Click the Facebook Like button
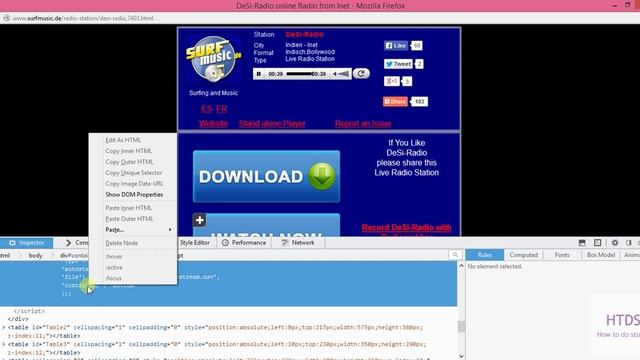This screenshot has width=640, height=360. click(x=396, y=45)
